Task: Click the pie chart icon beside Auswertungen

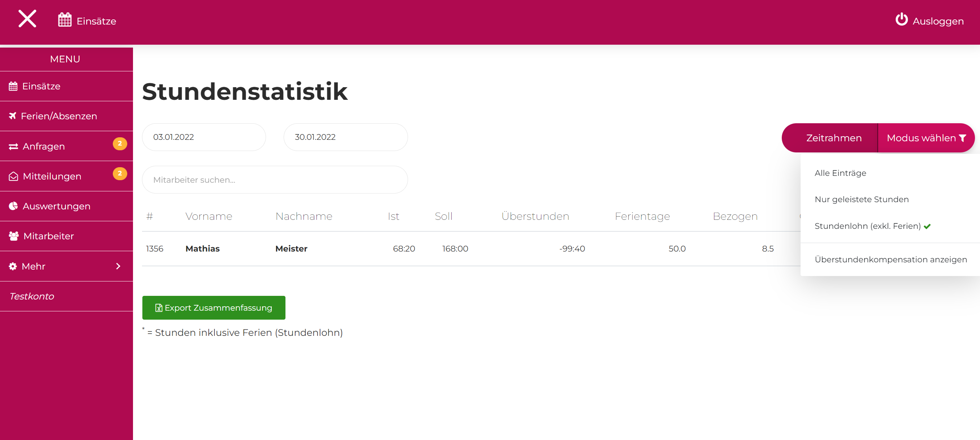Action: click(13, 206)
